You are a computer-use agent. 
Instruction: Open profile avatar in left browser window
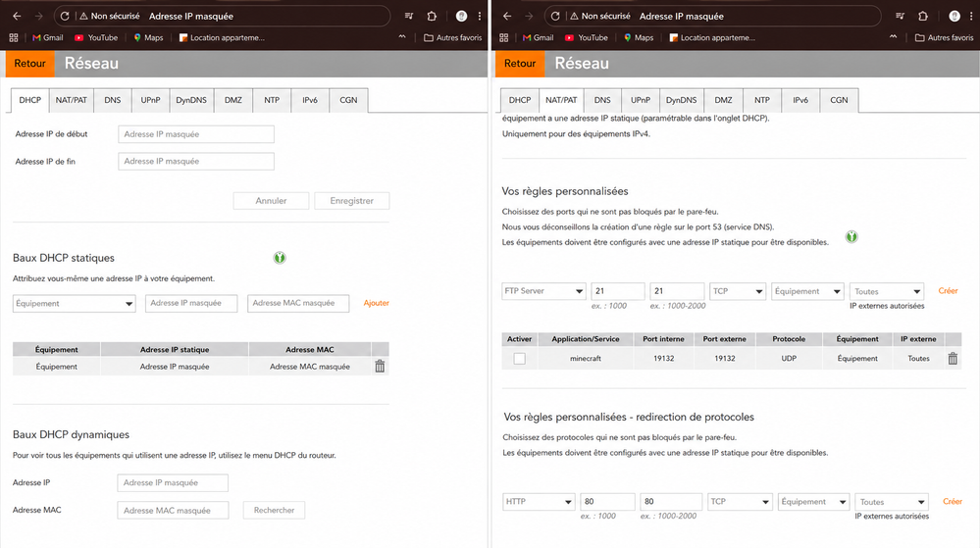click(x=461, y=17)
